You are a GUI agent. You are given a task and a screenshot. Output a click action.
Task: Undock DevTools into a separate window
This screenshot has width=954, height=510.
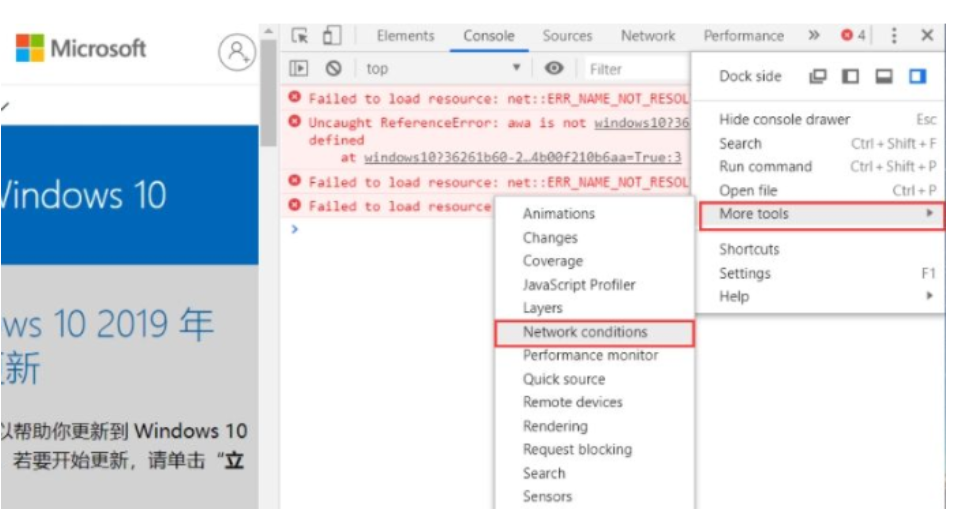coord(818,77)
